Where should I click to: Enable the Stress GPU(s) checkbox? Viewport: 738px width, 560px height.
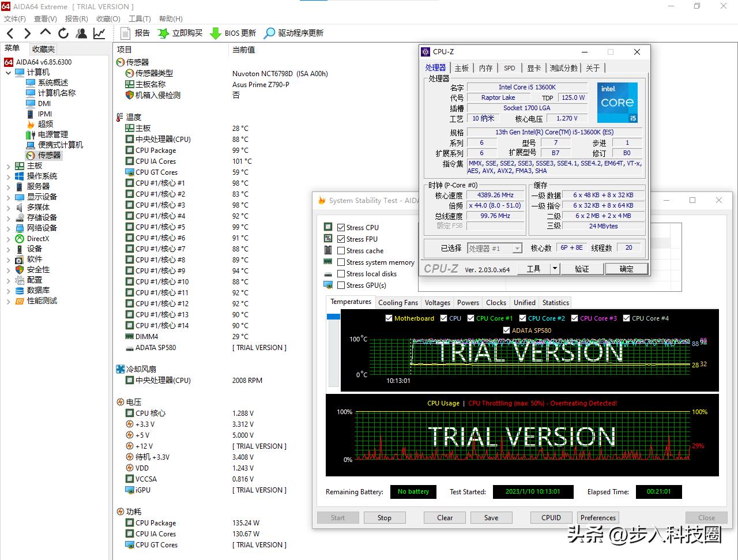point(340,285)
